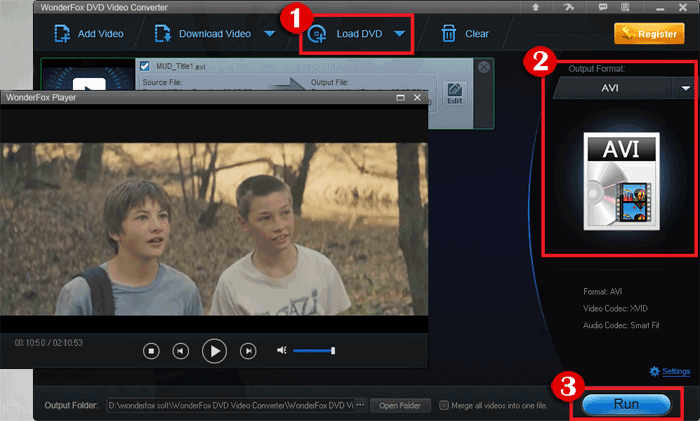Open the AVI output format dropdown

686,88
